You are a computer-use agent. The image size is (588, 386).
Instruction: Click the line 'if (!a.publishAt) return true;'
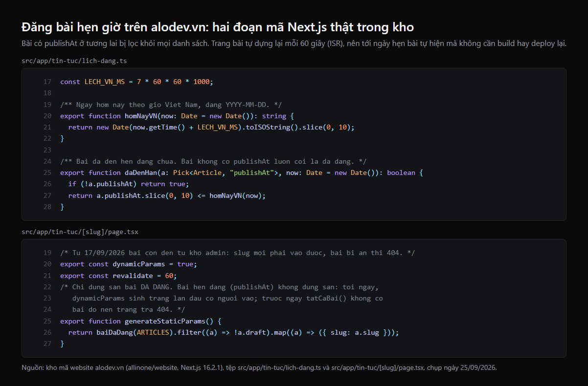coord(128,184)
